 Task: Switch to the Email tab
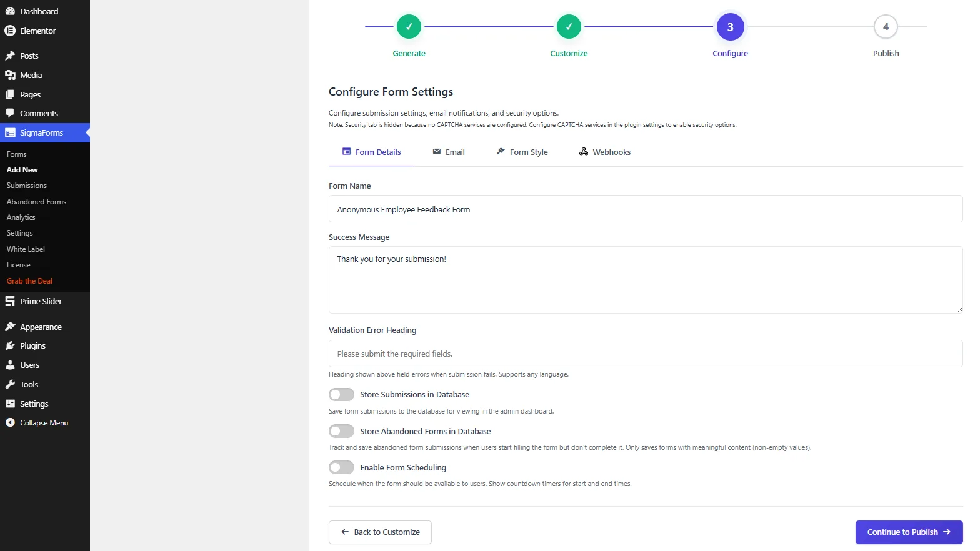point(449,152)
